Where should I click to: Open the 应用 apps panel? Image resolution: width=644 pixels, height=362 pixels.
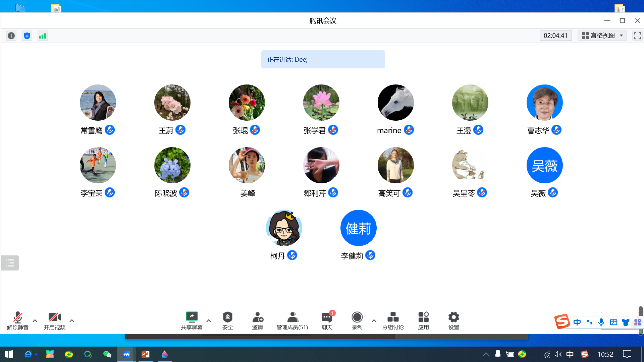point(424,321)
